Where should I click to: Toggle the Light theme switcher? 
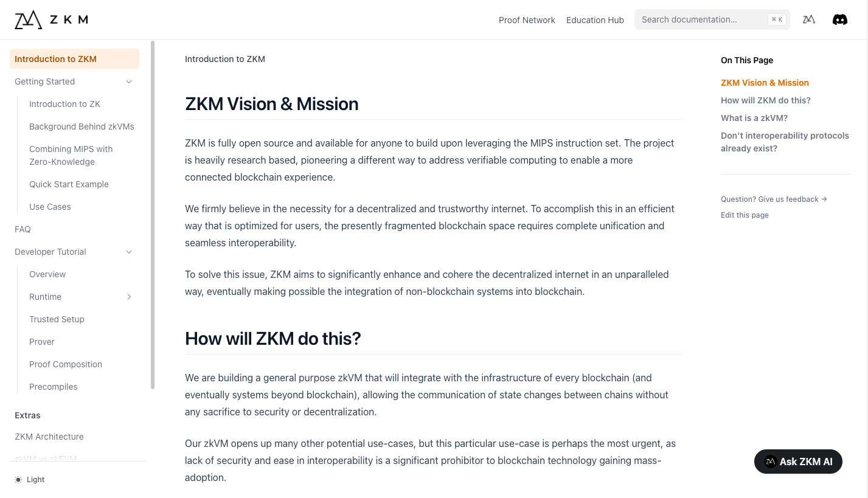30,480
